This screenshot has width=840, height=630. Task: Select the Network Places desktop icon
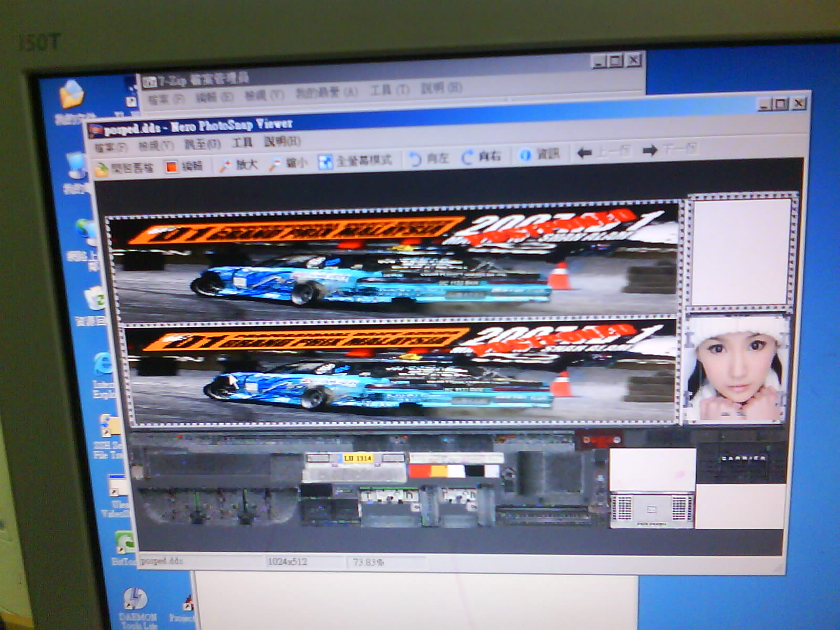click(85, 232)
